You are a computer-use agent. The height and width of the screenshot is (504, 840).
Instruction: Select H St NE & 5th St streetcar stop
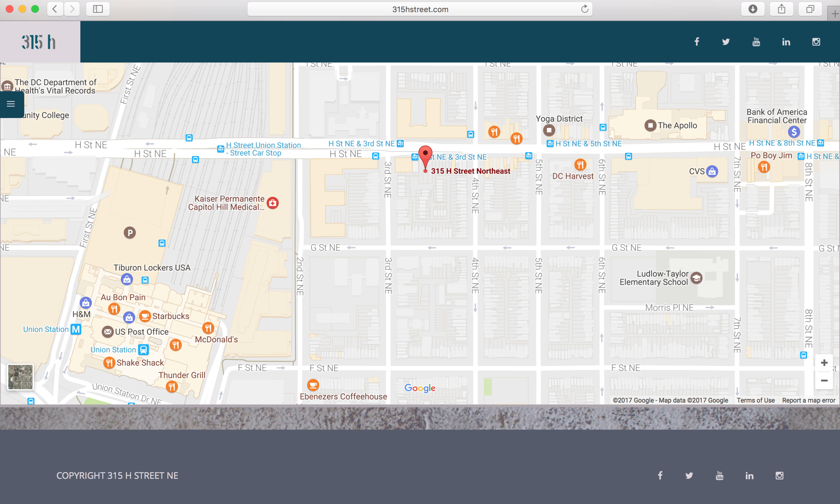pyautogui.click(x=550, y=144)
